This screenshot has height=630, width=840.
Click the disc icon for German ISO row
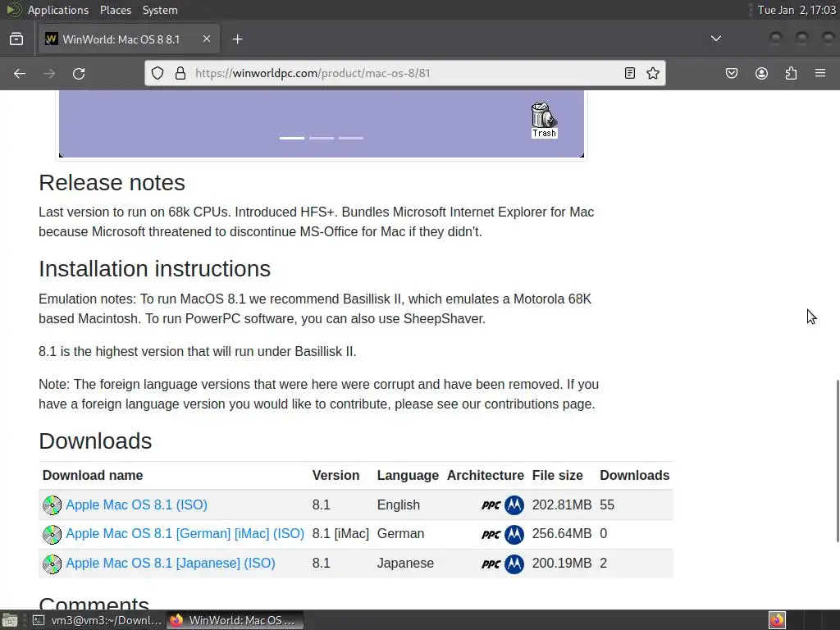pos(52,535)
